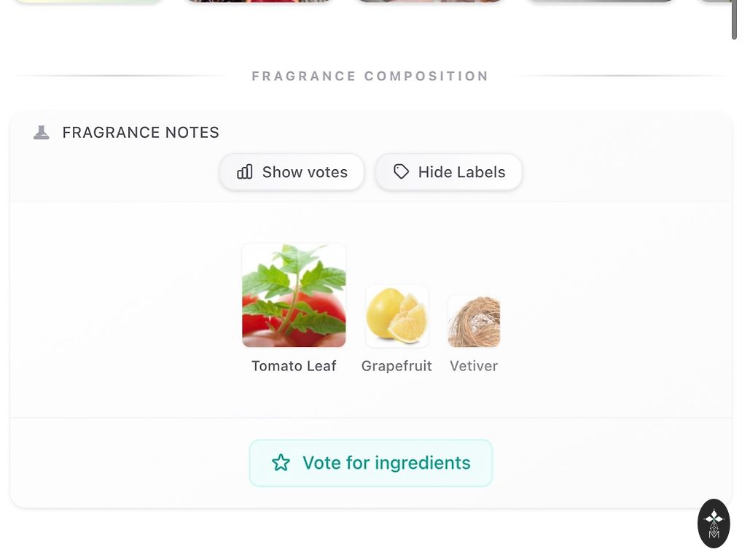Open the Tomato Leaf text label
742x560 pixels.
tap(294, 366)
